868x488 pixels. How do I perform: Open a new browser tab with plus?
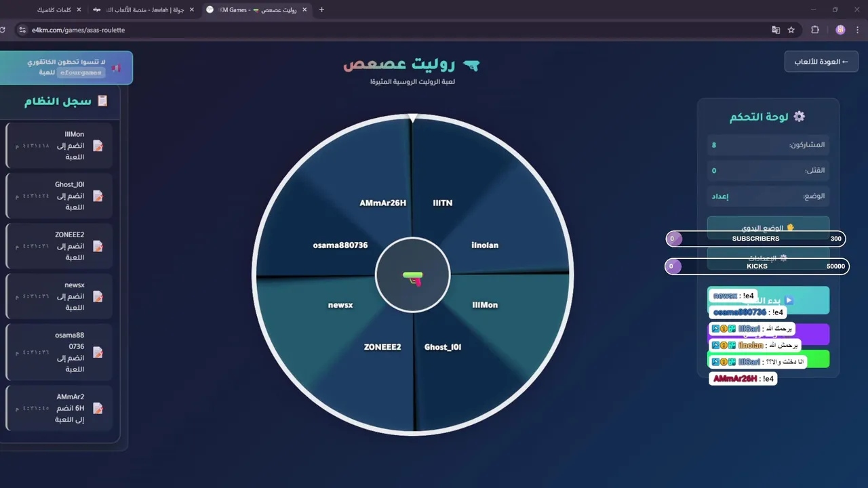pyautogui.click(x=321, y=9)
